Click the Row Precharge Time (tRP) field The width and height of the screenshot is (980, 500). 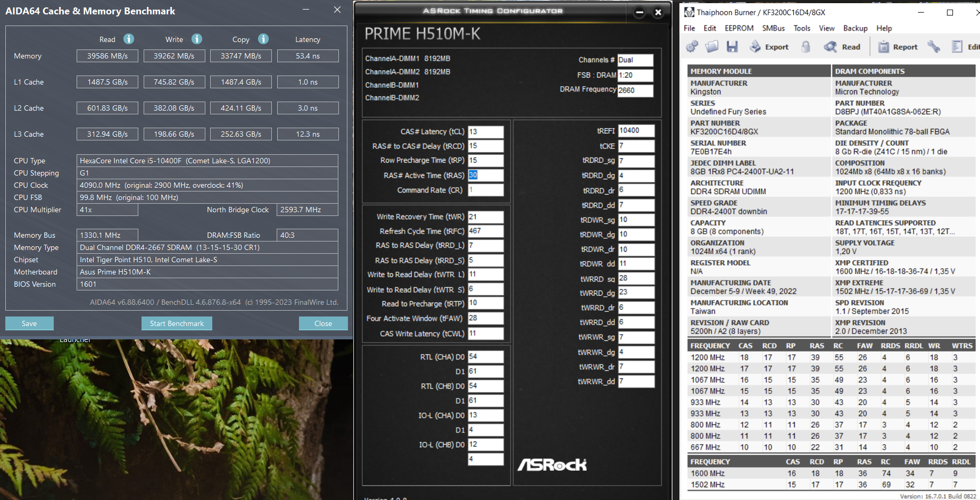pyautogui.click(x=486, y=160)
